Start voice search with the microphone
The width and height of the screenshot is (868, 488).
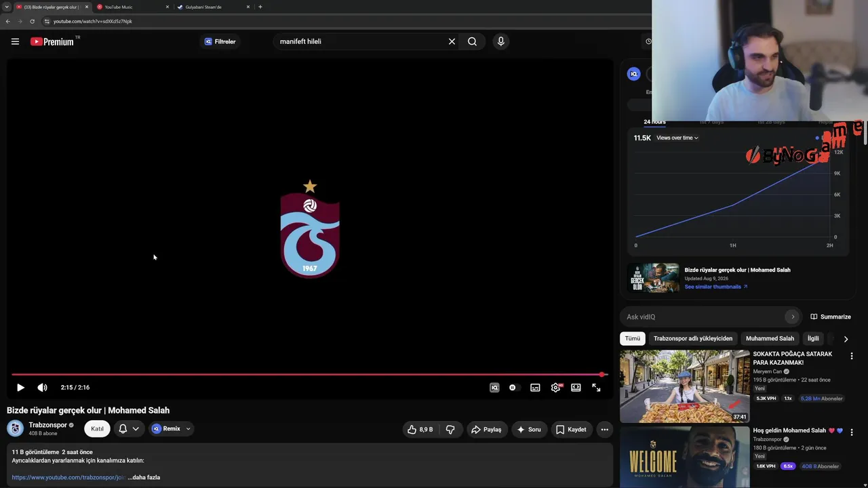500,41
